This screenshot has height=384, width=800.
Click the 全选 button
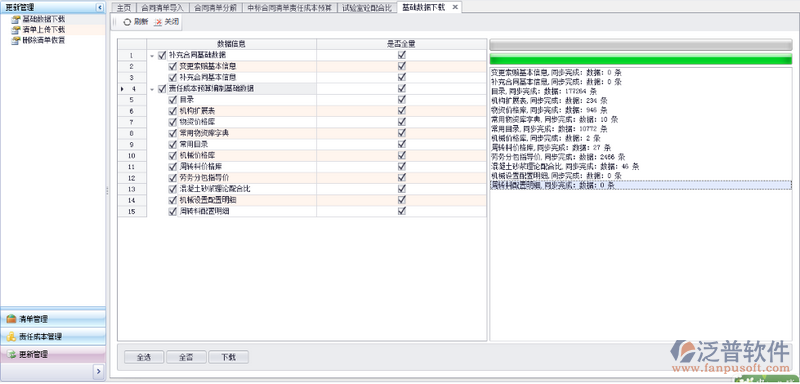click(144, 357)
